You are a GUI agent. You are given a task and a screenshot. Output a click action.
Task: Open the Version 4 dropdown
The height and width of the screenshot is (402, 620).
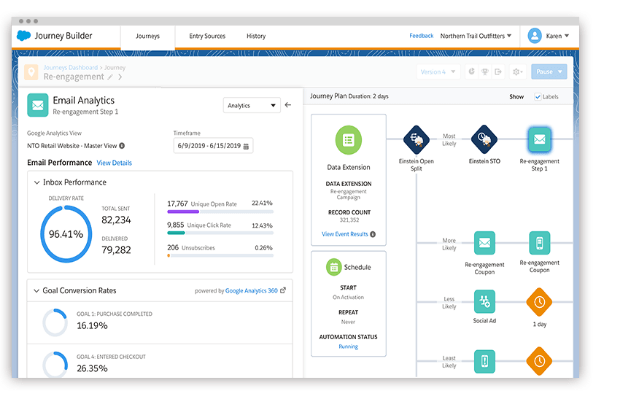438,72
